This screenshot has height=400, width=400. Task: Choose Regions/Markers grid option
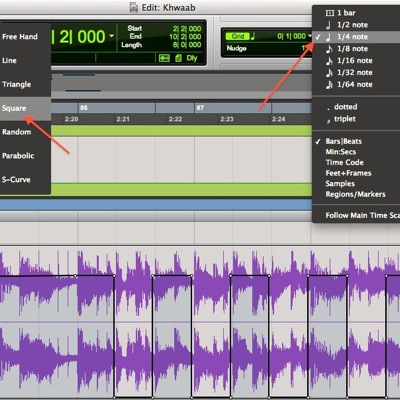(356, 194)
